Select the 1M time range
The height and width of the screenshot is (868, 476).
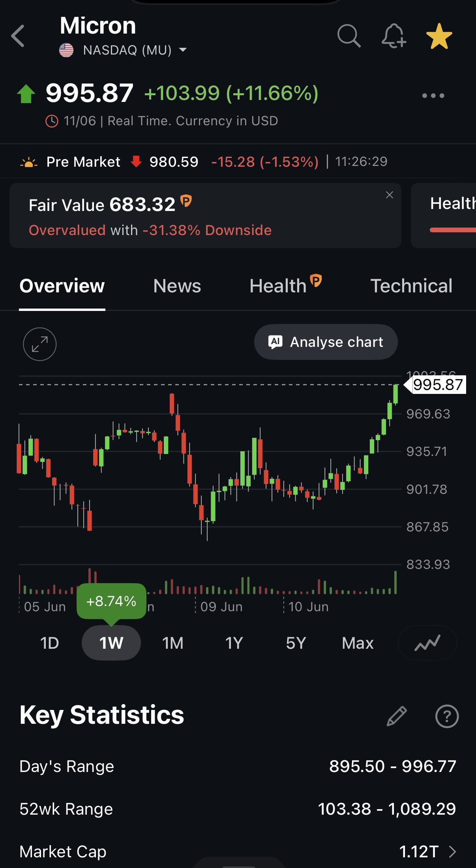point(173,643)
